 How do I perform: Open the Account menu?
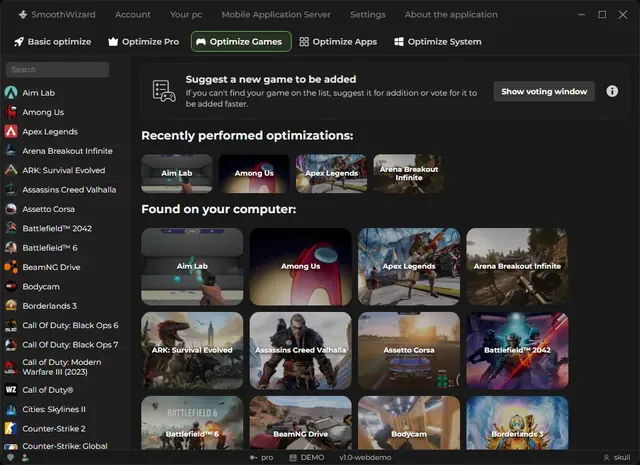click(133, 15)
